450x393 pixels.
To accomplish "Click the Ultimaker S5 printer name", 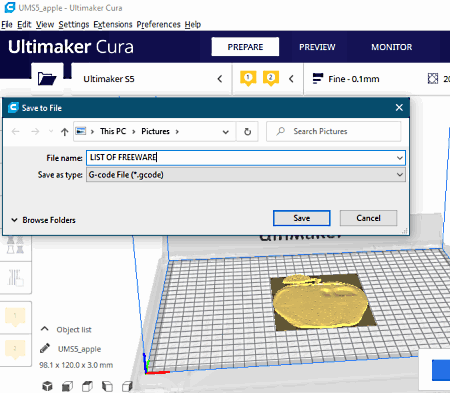I will click(x=109, y=79).
